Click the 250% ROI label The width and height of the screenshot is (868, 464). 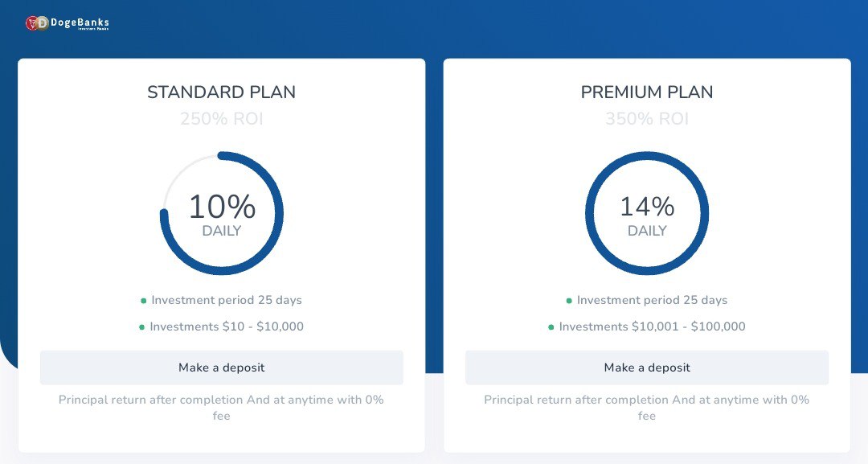point(221,119)
